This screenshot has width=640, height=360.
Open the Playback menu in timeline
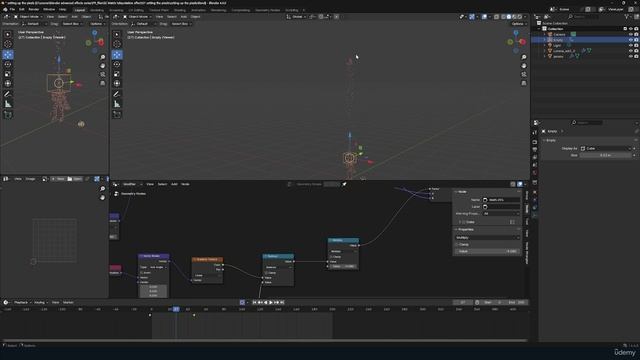click(21, 302)
